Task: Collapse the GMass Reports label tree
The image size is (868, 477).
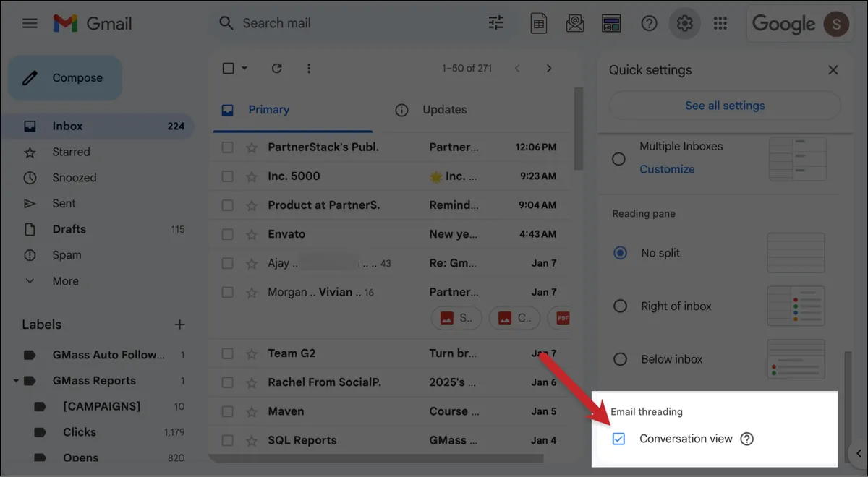Action: click(16, 381)
